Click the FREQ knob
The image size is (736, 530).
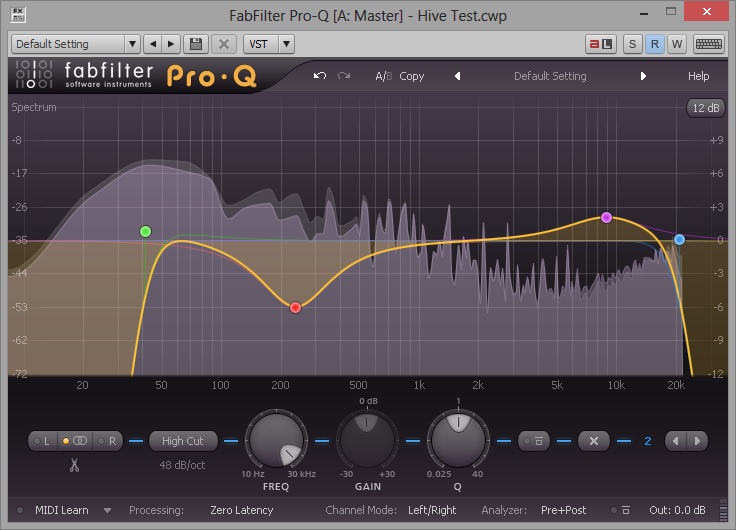277,441
